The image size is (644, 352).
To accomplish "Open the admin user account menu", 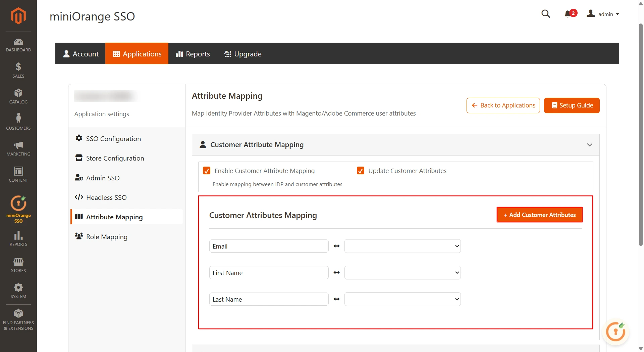I will click(x=603, y=14).
